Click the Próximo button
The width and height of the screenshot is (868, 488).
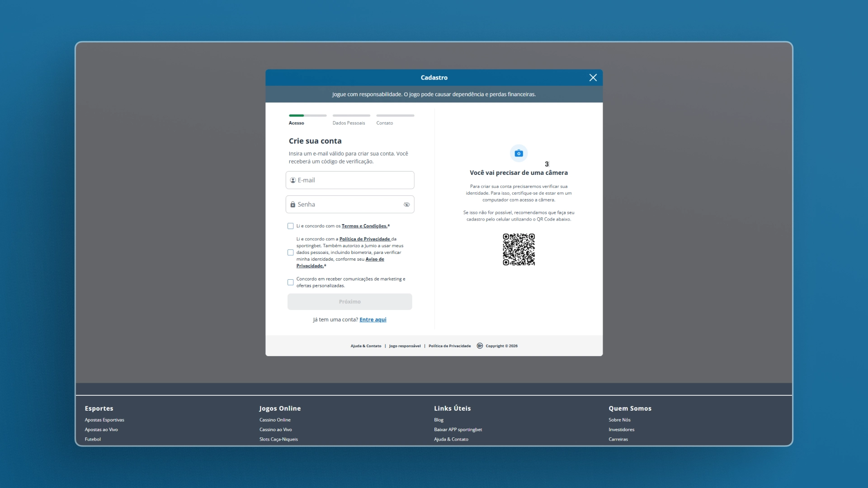(x=349, y=302)
